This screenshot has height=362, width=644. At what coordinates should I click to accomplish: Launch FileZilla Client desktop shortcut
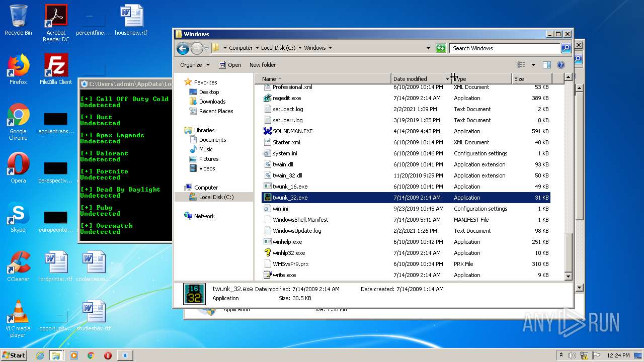tap(56, 69)
